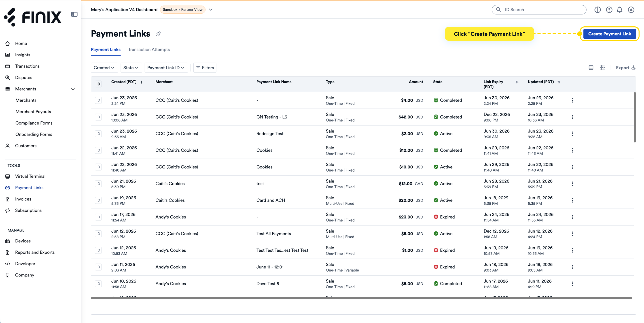Click the Finix logo
Screen dimensions: 644x323
(32, 17)
